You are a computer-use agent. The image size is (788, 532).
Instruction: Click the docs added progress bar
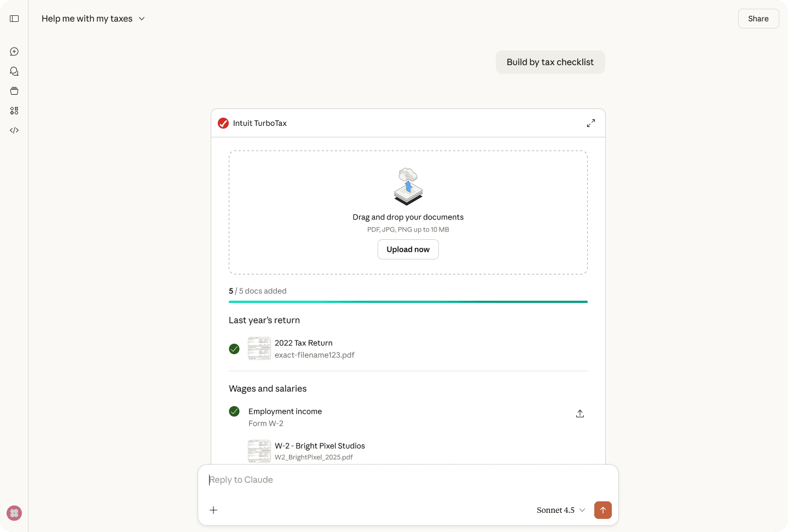pyautogui.click(x=408, y=302)
